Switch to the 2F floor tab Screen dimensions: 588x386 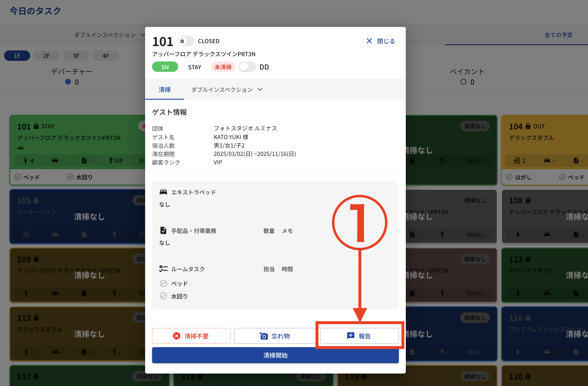47,56
